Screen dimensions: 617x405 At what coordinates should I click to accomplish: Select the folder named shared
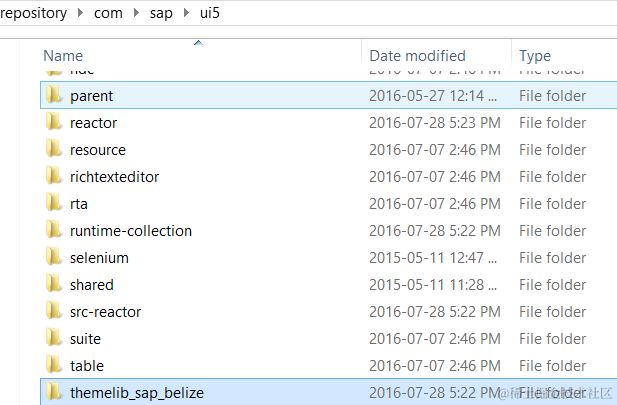[x=92, y=285]
